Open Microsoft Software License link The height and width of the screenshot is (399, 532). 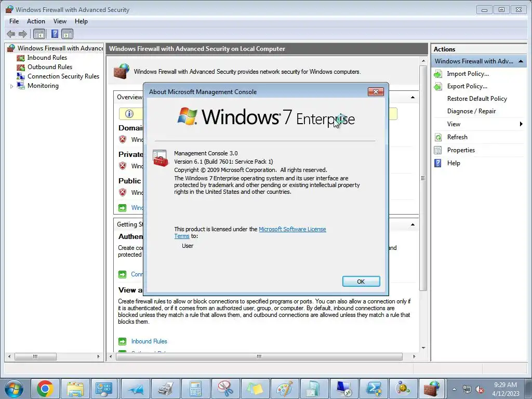tap(292, 229)
